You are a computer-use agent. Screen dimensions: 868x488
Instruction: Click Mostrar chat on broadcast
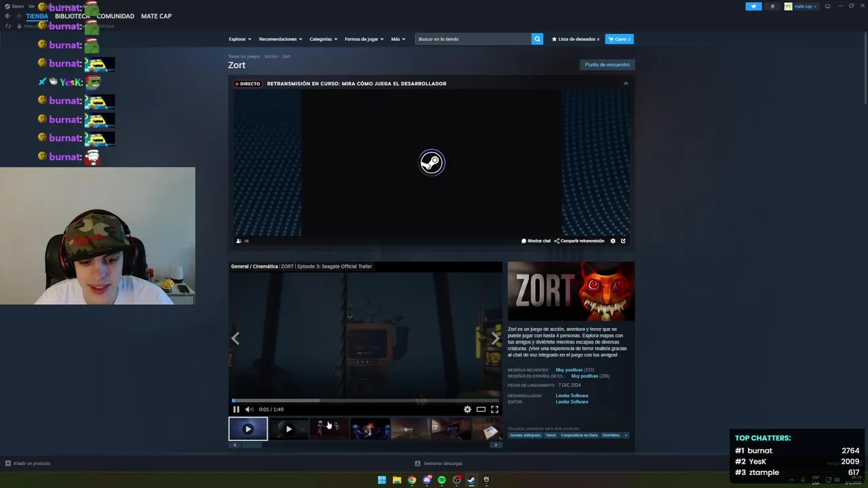[x=536, y=241]
